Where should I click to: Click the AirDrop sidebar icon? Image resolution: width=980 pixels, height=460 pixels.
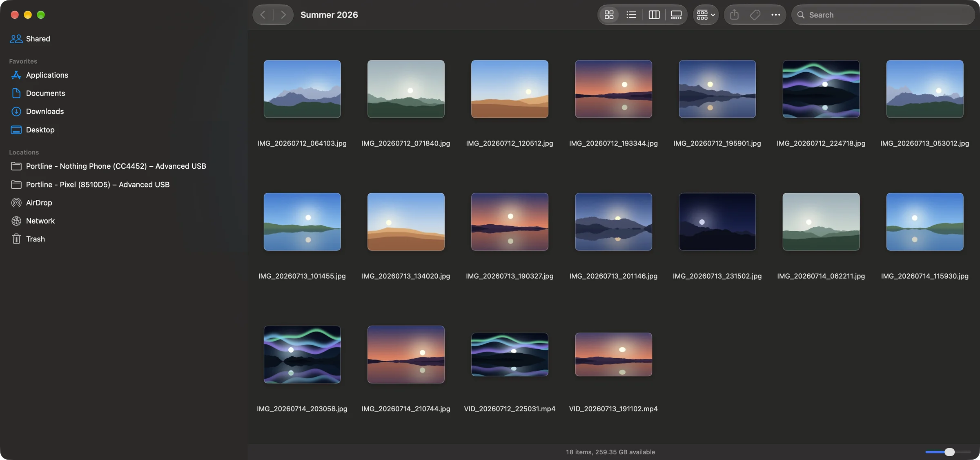(x=16, y=203)
